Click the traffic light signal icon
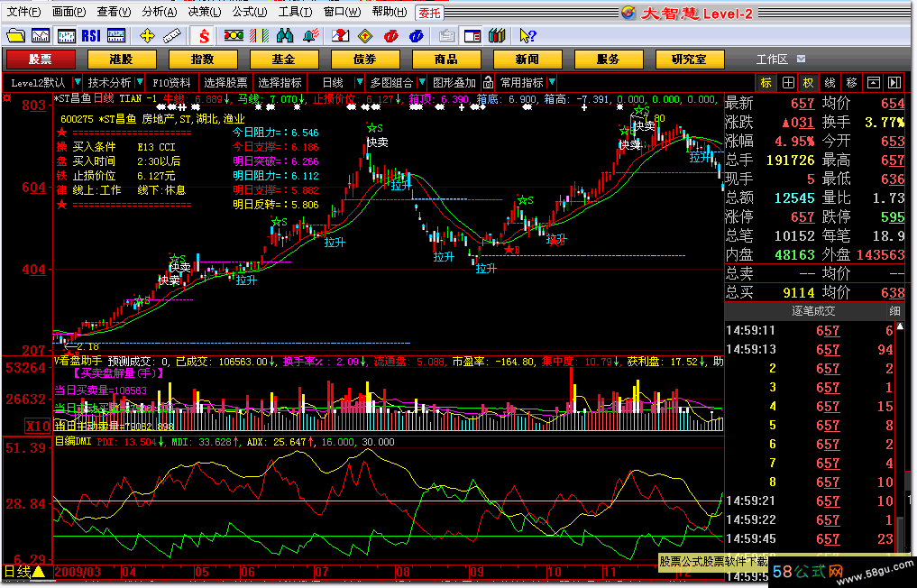Image resolution: width=917 pixels, height=588 pixels. pos(234,36)
